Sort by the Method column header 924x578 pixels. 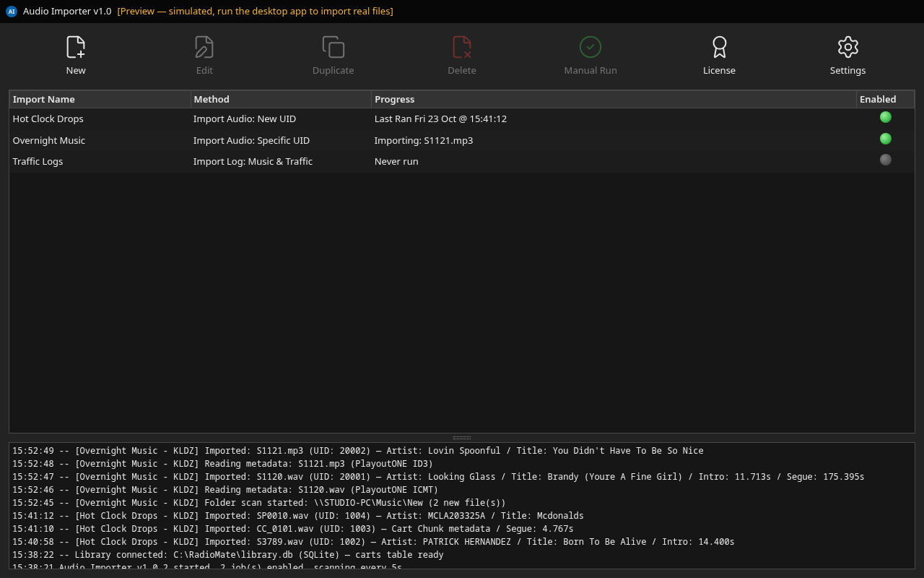(282, 99)
